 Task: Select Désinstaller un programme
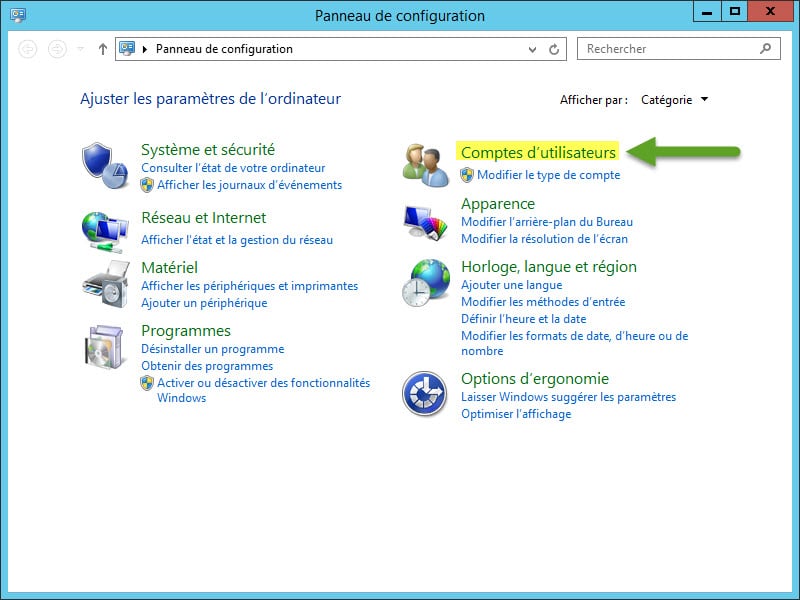pyautogui.click(x=213, y=349)
